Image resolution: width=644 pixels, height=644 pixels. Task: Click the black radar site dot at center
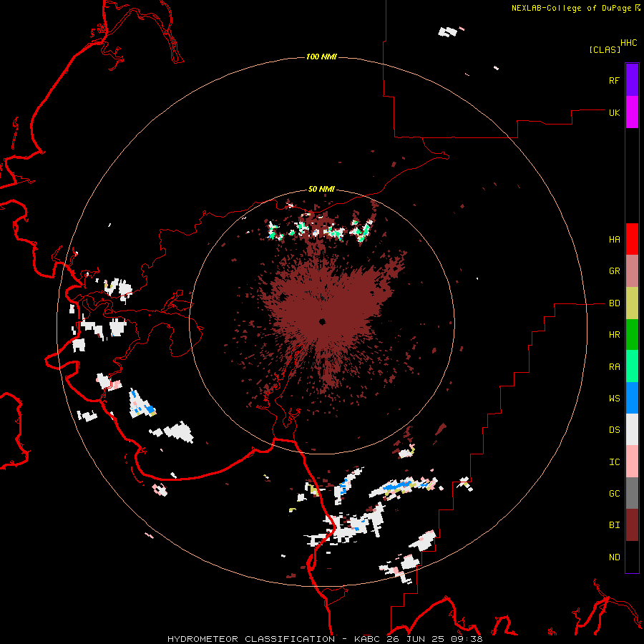coord(323,321)
